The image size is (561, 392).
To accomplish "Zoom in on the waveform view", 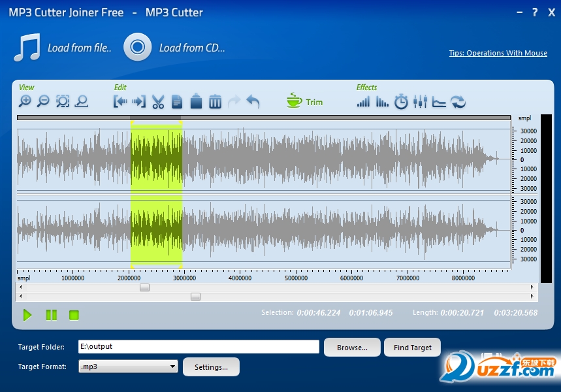I will 25,102.
